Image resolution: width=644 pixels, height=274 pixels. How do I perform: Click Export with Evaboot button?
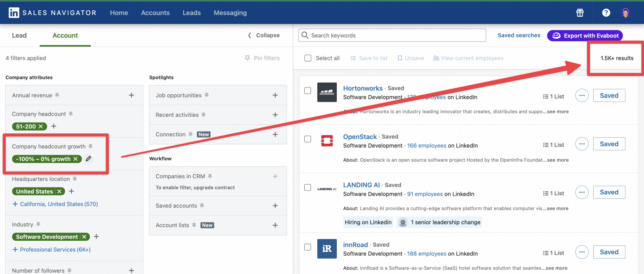tap(585, 36)
